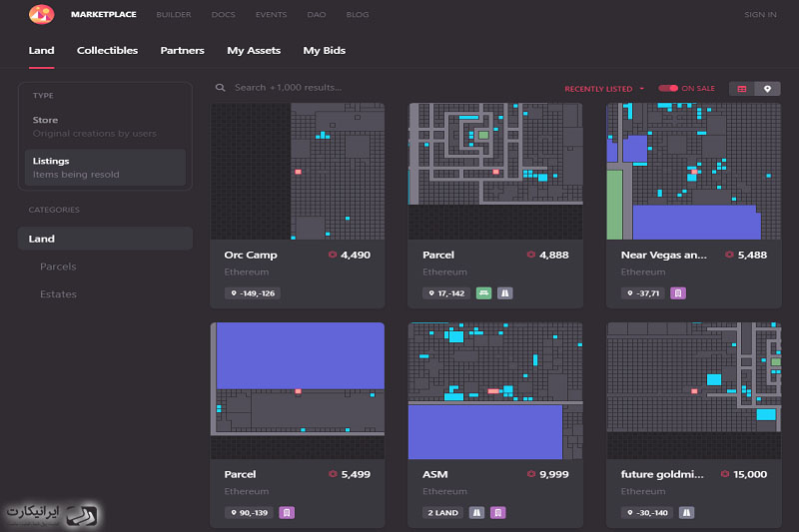Click the gray plaza badge on Parcel 17,-142
The image size is (799, 532).
505,293
